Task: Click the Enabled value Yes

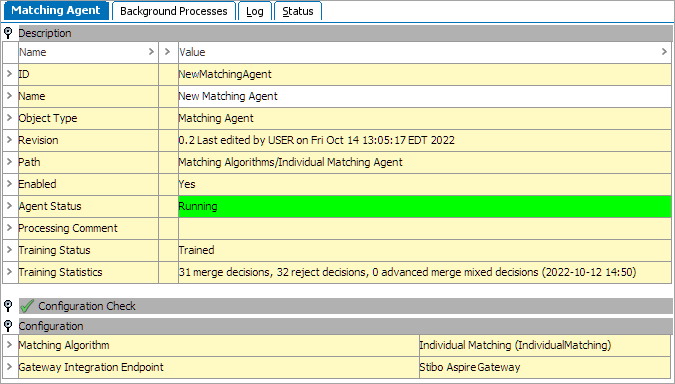Action: click(x=187, y=184)
